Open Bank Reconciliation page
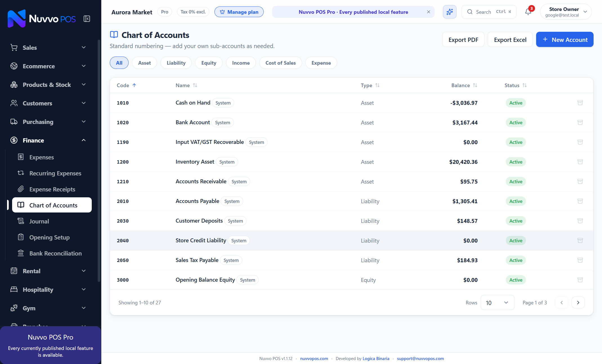Screen dimensions: 602x364 click(x=52, y=253)
